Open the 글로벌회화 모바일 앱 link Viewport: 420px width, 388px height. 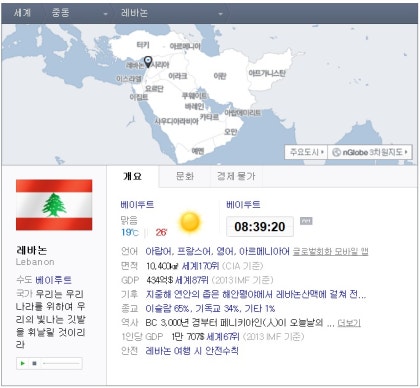point(330,251)
